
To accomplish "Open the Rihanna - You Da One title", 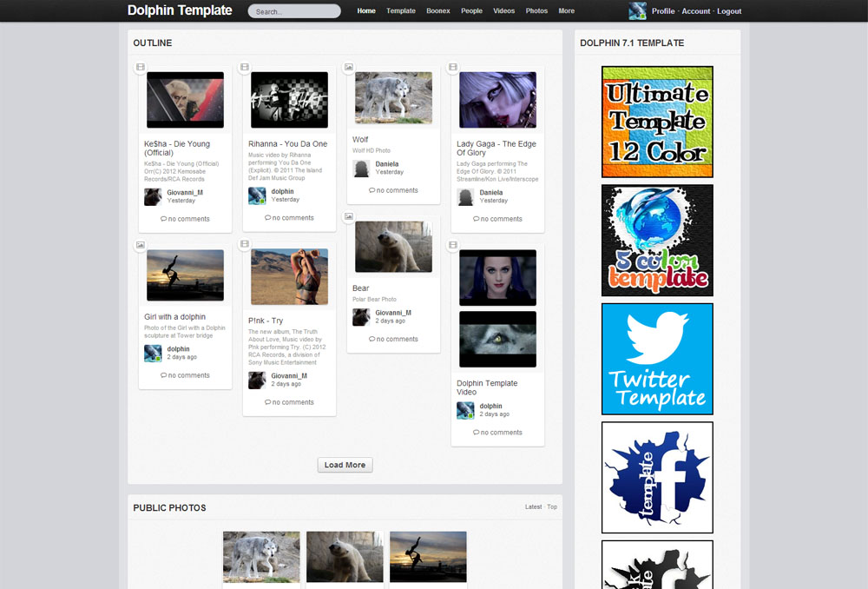I will pyautogui.click(x=288, y=144).
